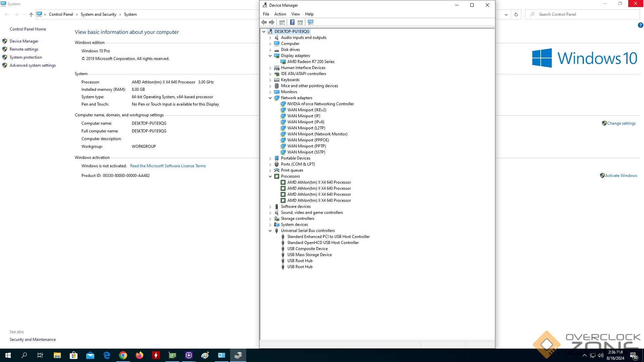Click the USB Mass Storage Device entry
The image size is (644, 362).
point(309,255)
